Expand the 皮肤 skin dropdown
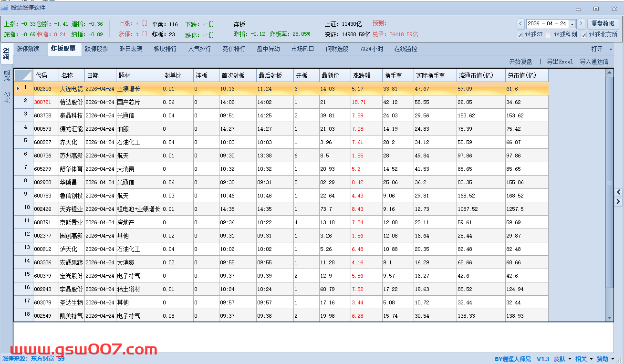Viewport: 624px width, 364px height. tap(562, 359)
